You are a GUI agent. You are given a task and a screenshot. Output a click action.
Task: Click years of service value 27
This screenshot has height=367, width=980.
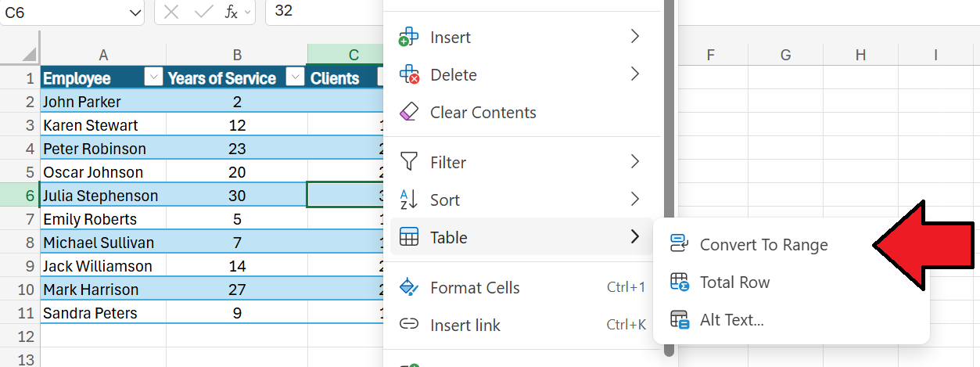[237, 290]
